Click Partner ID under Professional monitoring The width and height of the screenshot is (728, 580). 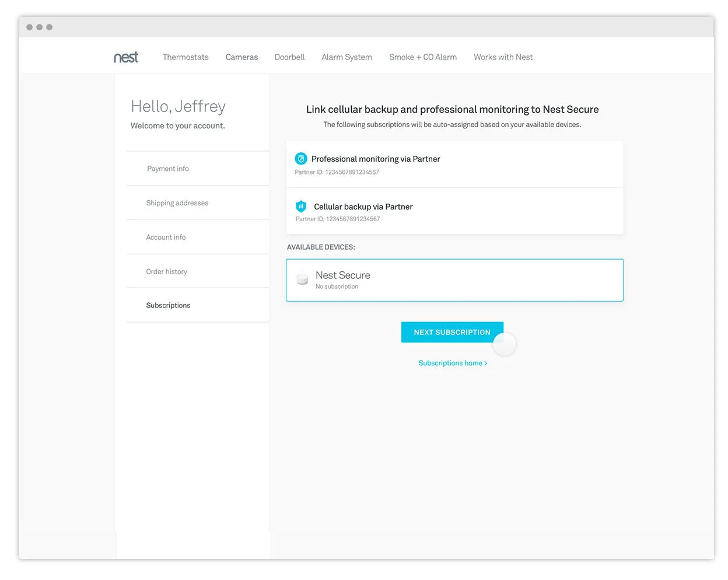point(337,172)
